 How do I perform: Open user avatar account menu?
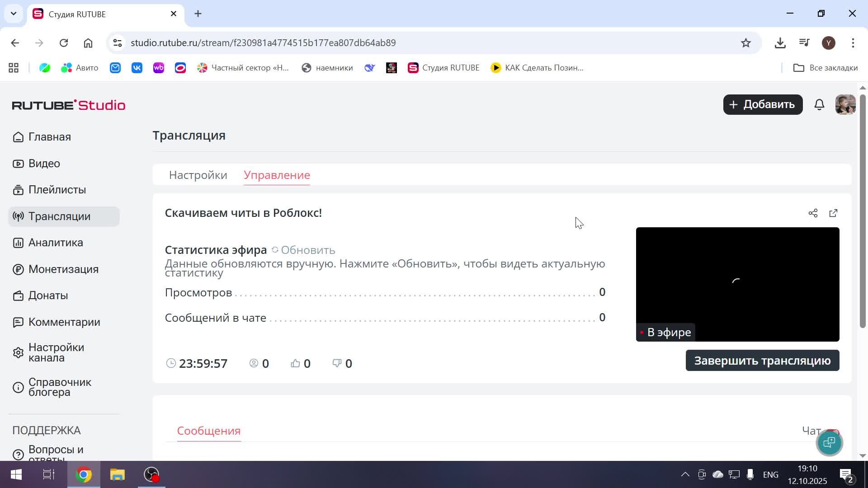pos(845,105)
